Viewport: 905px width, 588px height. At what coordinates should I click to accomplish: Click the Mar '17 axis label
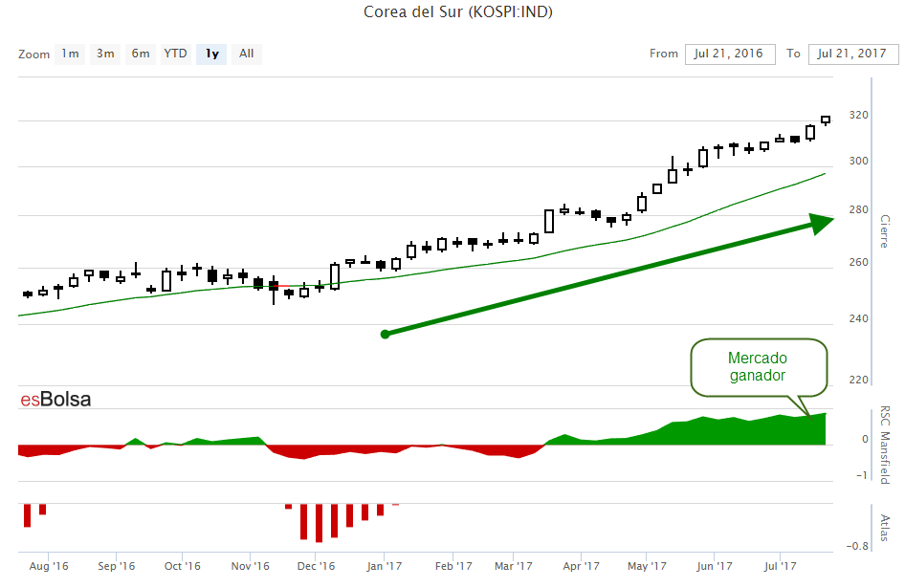click(513, 566)
